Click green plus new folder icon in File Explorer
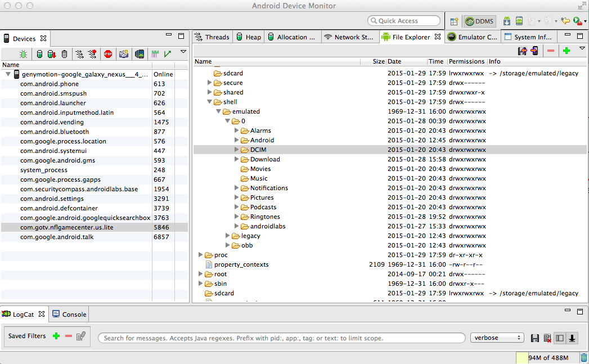Image resolution: width=589 pixels, height=364 pixels. pos(566,51)
